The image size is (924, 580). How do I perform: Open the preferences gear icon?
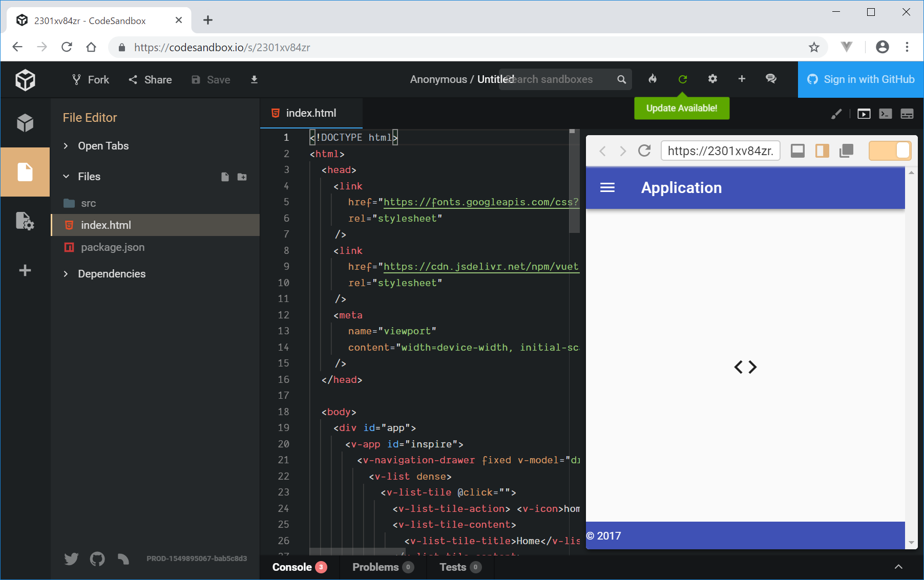(x=712, y=79)
